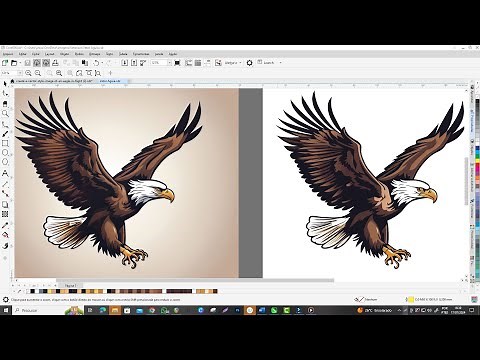The width and height of the screenshot is (480, 360).
Task: Toggle grid display
Action: (x=198, y=63)
